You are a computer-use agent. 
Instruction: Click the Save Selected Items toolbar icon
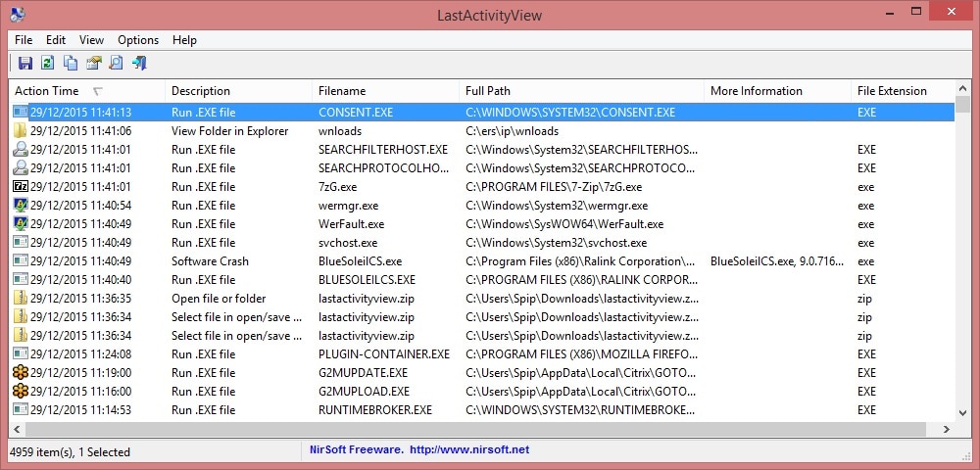(x=25, y=64)
